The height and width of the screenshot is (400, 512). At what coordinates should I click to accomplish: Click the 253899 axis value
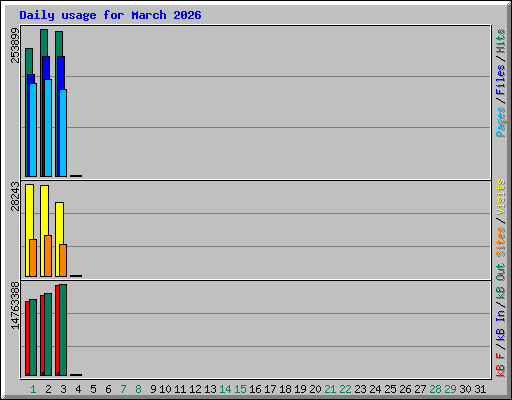(x=15, y=45)
